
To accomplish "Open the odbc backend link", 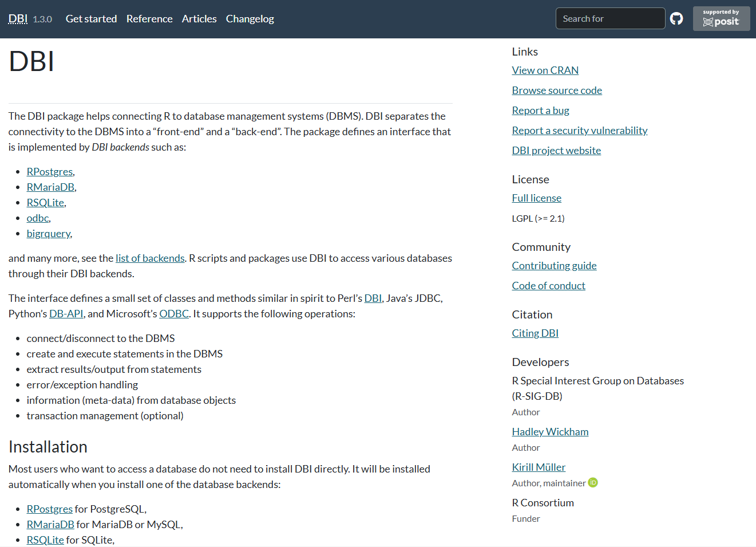I will click(38, 218).
